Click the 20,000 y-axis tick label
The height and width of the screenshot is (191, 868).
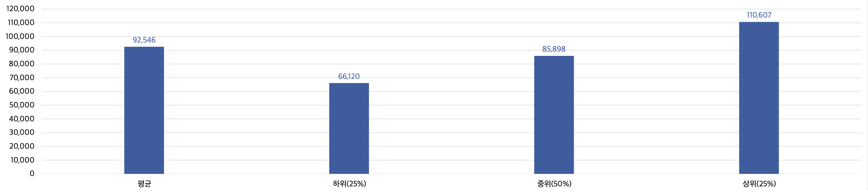(x=22, y=146)
